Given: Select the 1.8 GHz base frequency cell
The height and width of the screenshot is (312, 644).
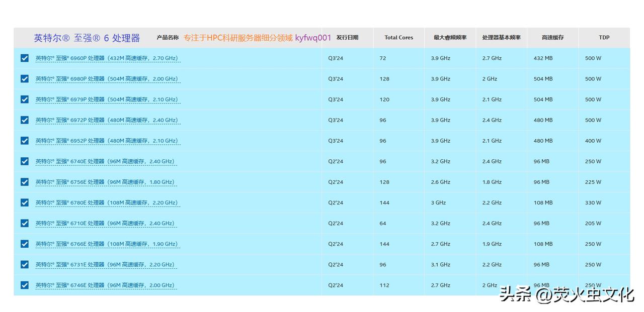Looking at the screenshot, I should coord(492,182).
